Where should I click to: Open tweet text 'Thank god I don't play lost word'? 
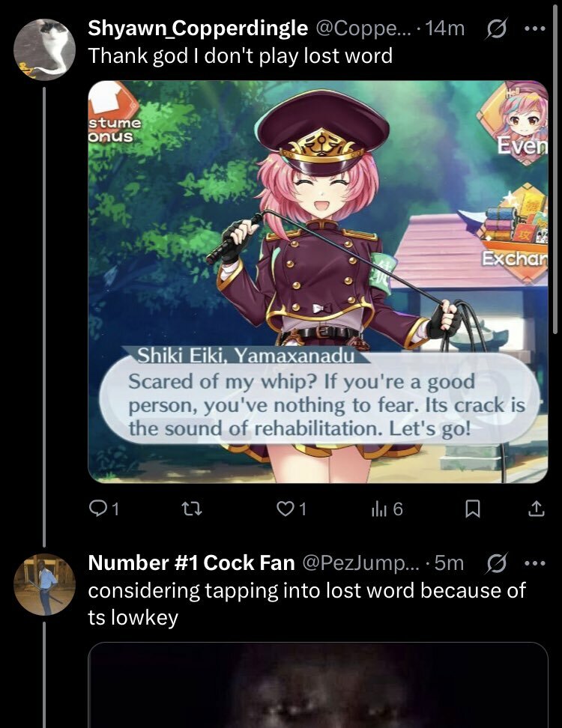coord(240,55)
